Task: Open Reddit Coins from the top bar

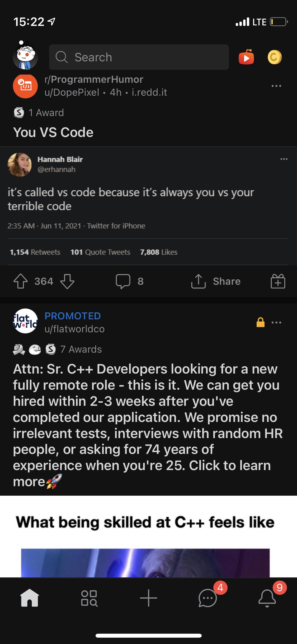Action: 275,57
